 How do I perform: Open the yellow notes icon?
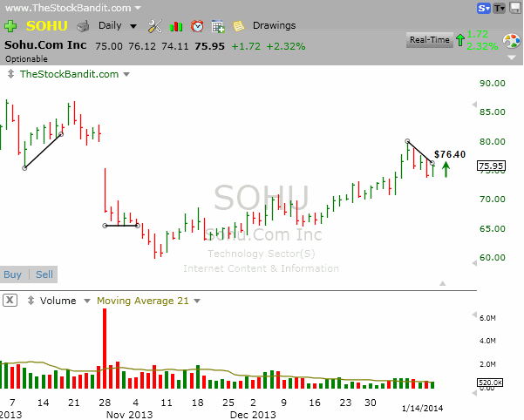[x=238, y=26]
